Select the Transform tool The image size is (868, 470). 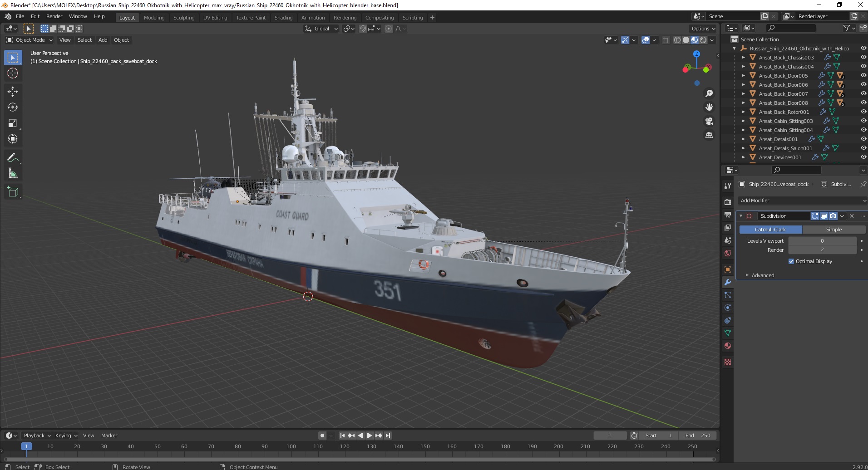[x=13, y=139]
